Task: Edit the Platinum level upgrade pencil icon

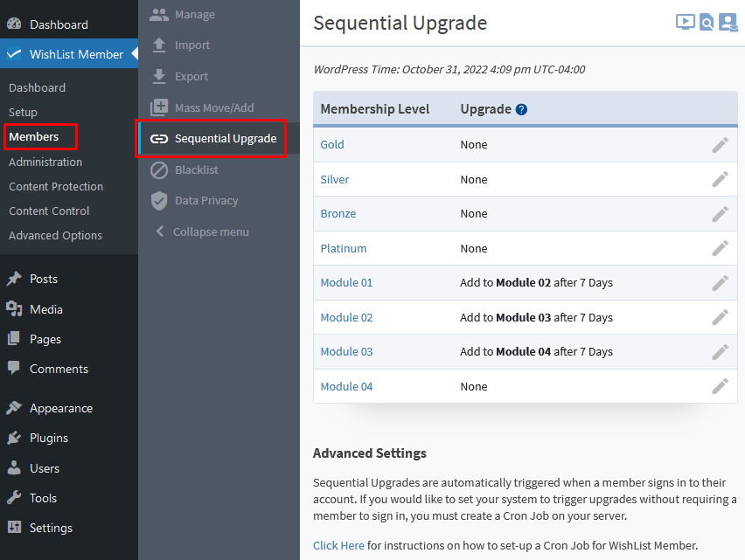Action: pyautogui.click(x=720, y=248)
